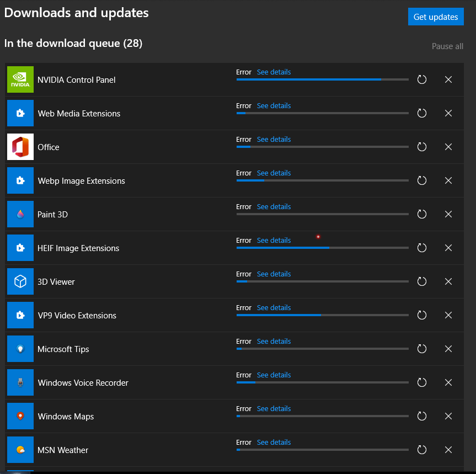See details for VP9 Video Extensions error
476x474 pixels.
pos(274,308)
